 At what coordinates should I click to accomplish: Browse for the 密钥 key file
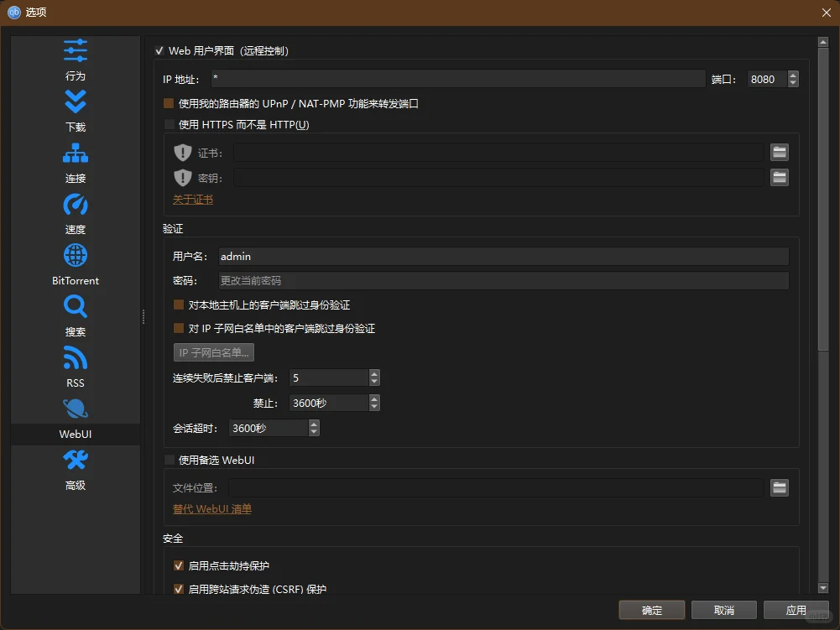pos(780,177)
